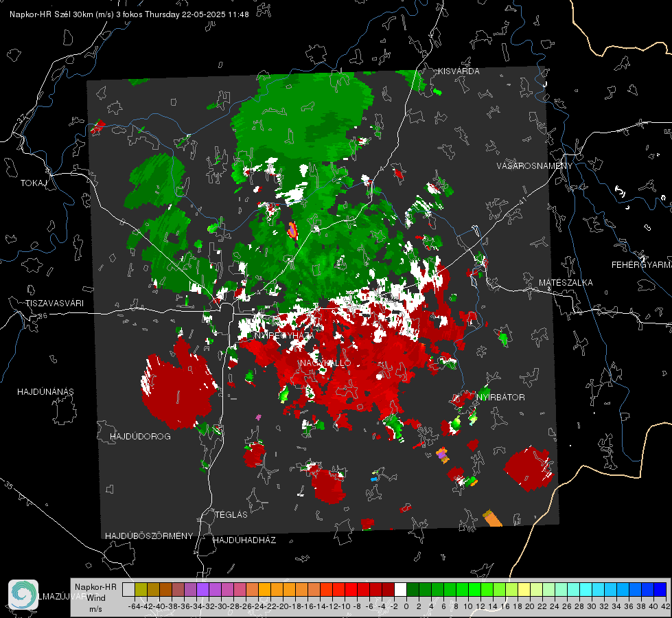672x618 pixels.
Task: Select the road number 36 marker
Action: (x=43, y=316)
